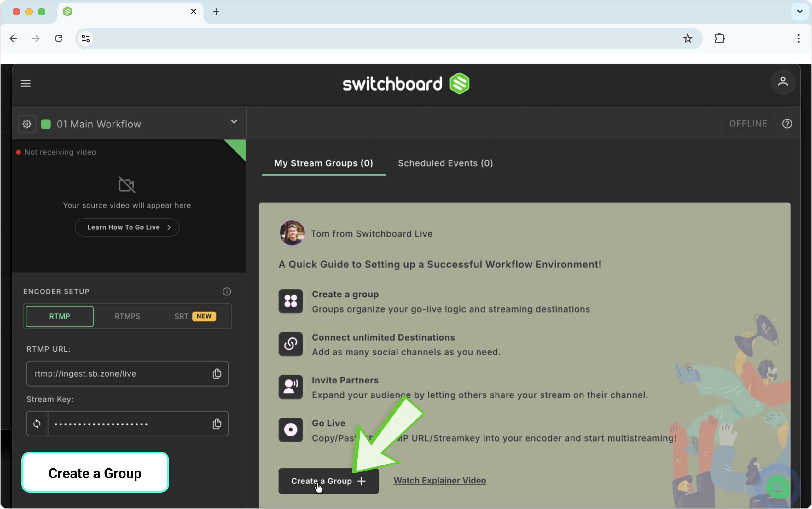Copy the Stream Key to clipboard
Image resolution: width=812 pixels, height=509 pixels.
pos(217,424)
